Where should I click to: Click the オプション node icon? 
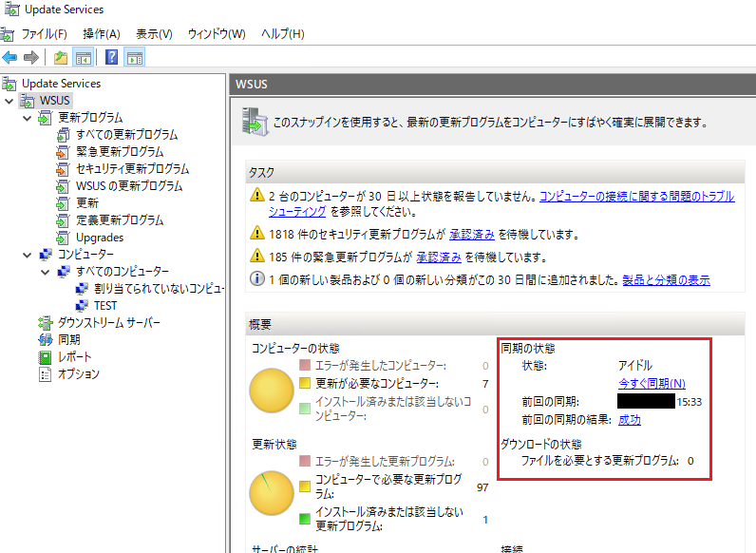pos(45,374)
